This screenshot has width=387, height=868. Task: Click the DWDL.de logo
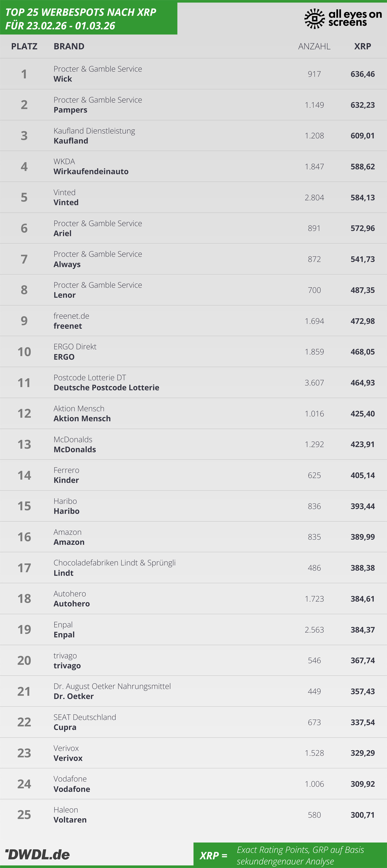(37, 854)
